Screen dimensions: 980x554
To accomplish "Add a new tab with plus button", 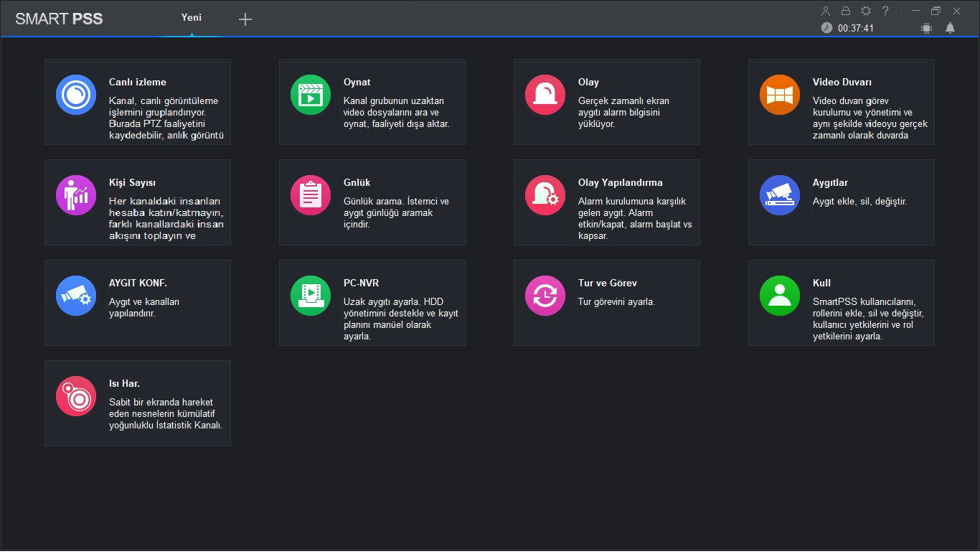I will (x=245, y=19).
